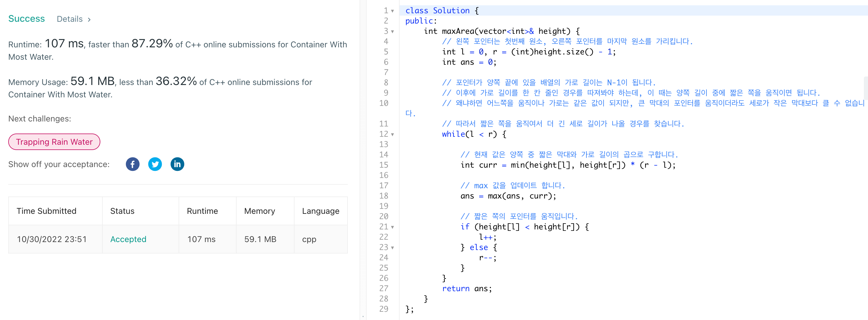Place cursor on the 'ans = max(ans, curr);' line

click(508, 196)
